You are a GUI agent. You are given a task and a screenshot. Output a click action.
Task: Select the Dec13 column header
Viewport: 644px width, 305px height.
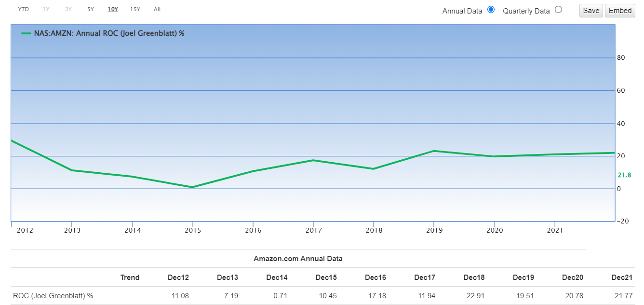228,277
